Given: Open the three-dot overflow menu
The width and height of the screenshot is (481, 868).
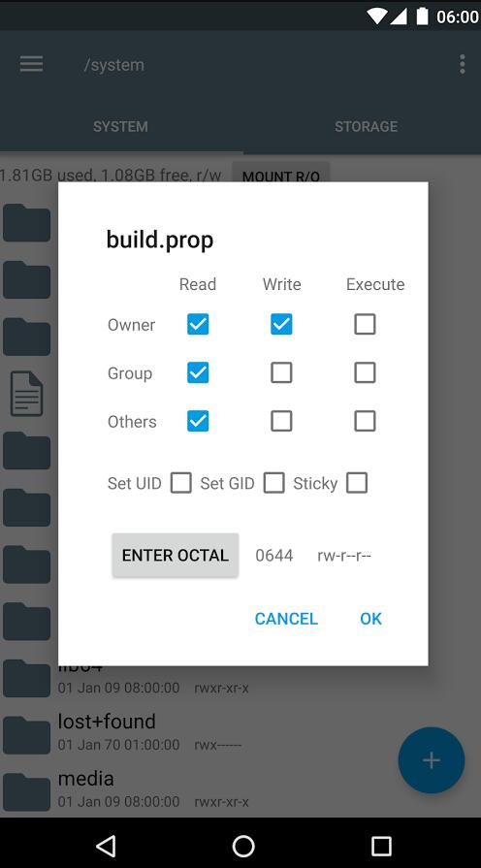Looking at the screenshot, I should click(463, 64).
